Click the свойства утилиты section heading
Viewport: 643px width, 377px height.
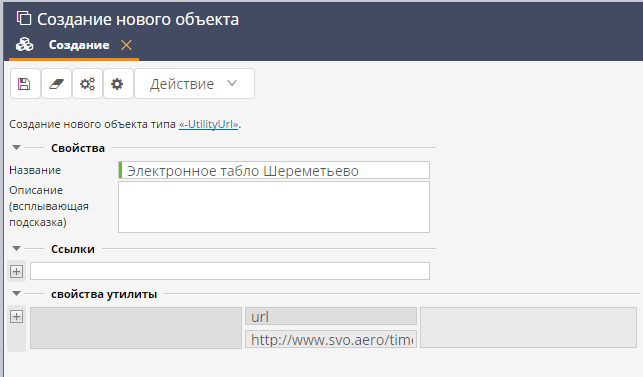click(104, 294)
